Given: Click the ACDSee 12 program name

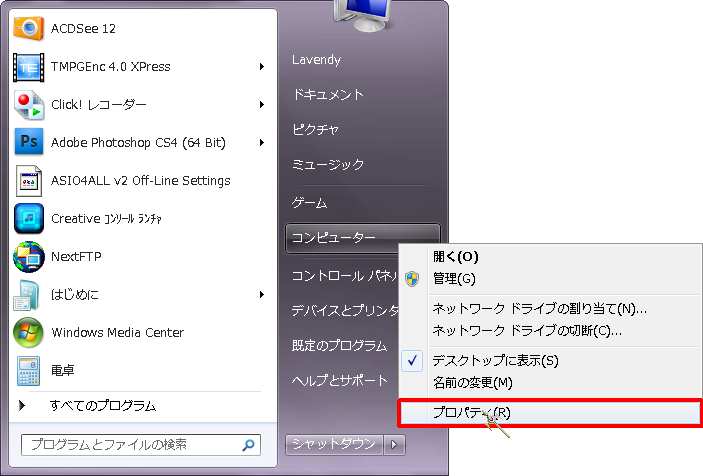Looking at the screenshot, I should [x=83, y=29].
